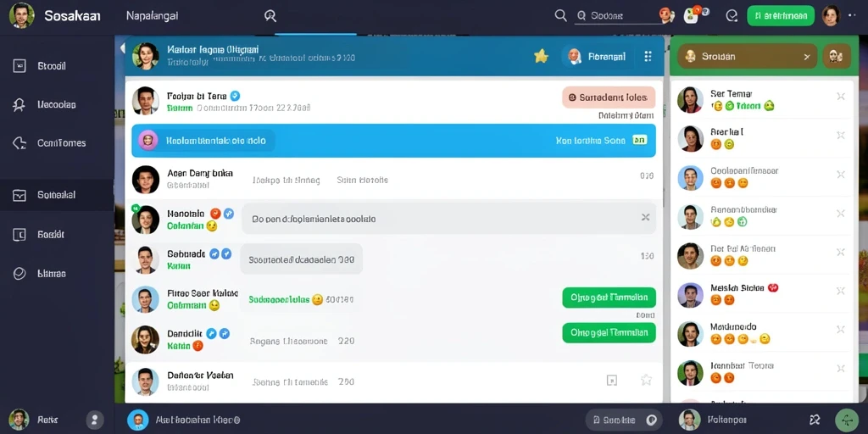868x434 pixels.
Task: Click blue badge beside Nenotialo
Action: tap(229, 214)
